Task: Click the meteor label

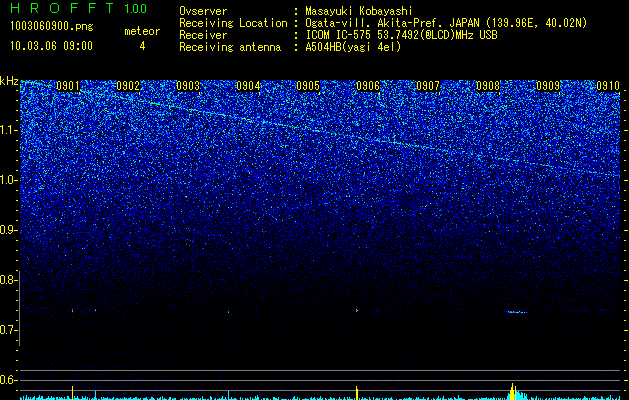Action: tap(142, 31)
